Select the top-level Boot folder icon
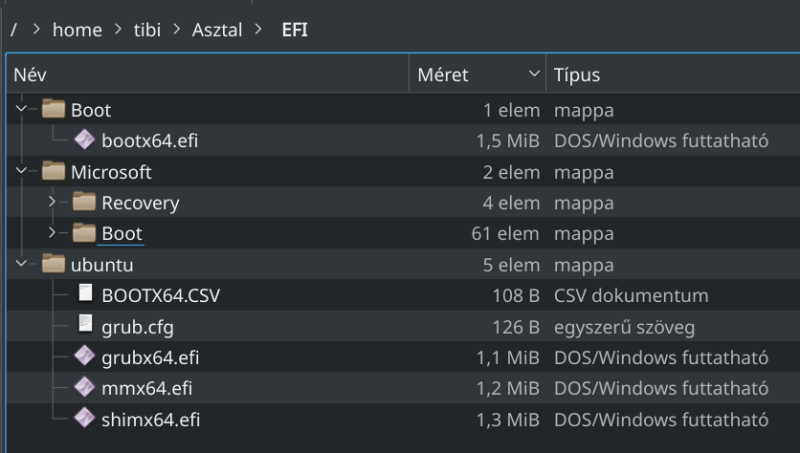Viewport: 800px width, 453px height. (x=53, y=109)
